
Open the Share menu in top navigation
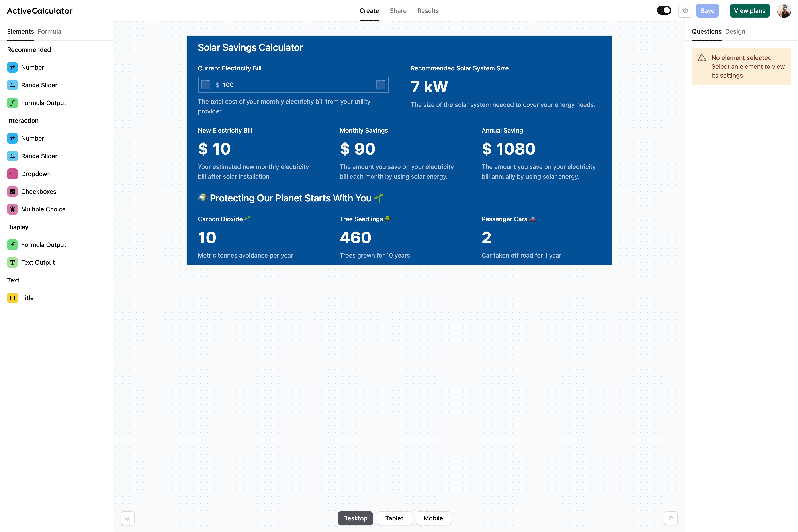coord(398,10)
